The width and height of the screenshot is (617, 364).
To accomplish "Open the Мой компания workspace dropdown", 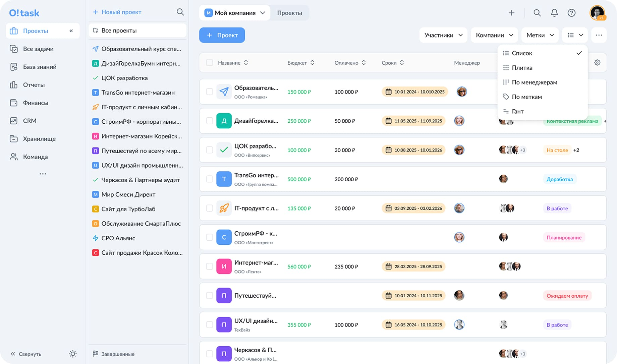I will [234, 13].
